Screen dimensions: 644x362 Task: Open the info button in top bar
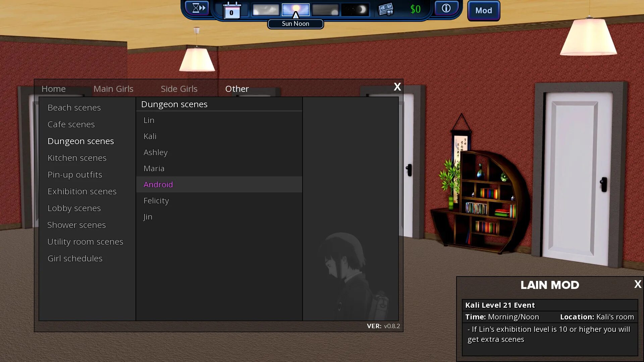point(446,8)
